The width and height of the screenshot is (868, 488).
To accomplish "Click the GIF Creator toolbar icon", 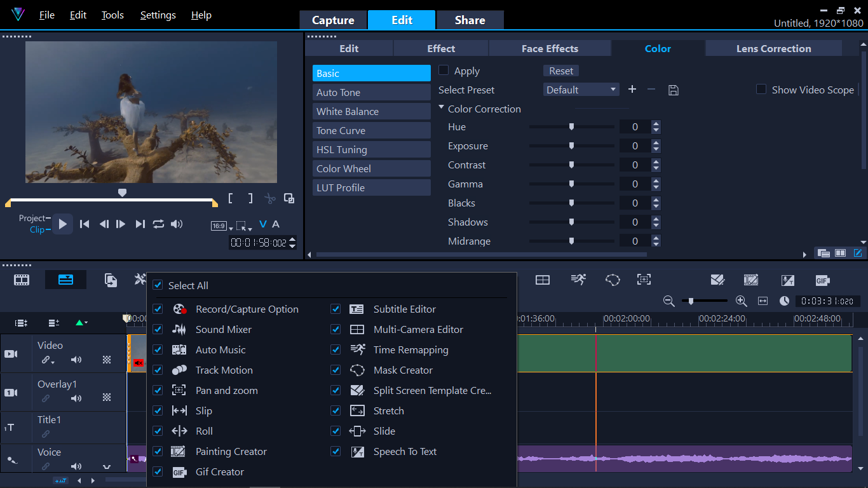I will pyautogui.click(x=823, y=280).
